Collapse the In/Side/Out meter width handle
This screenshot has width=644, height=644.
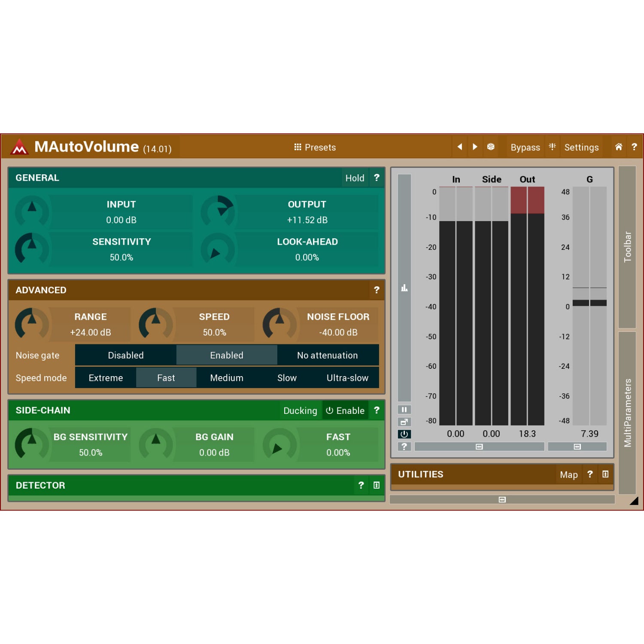pyautogui.click(x=479, y=447)
